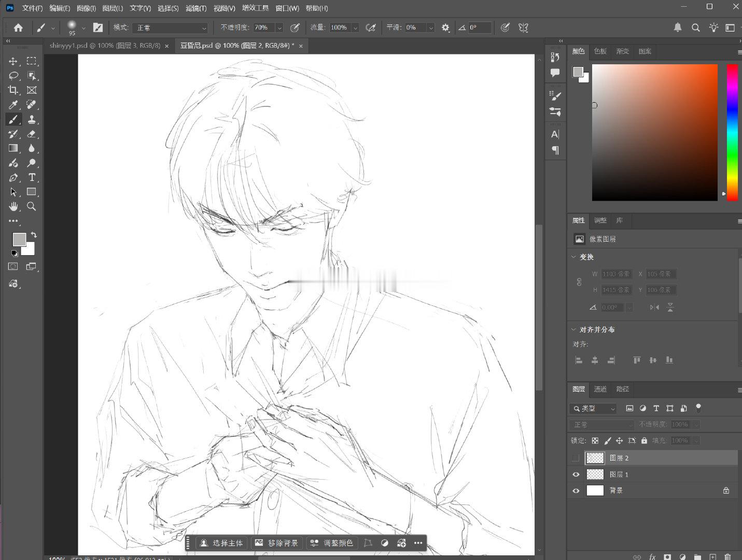Select the Rectangular Marquee tool
This screenshot has height=560, width=742.
click(32, 61)
